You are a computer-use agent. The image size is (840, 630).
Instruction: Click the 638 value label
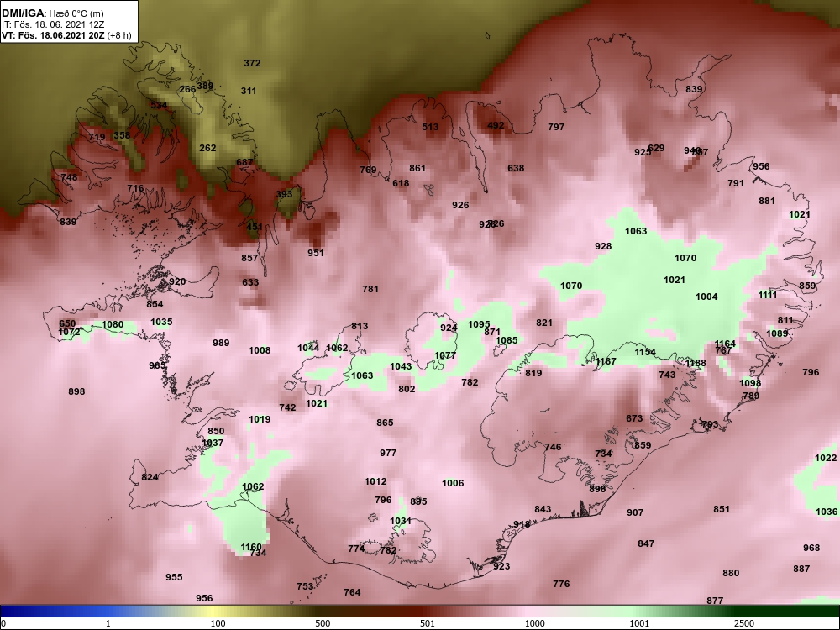[516, 168]
